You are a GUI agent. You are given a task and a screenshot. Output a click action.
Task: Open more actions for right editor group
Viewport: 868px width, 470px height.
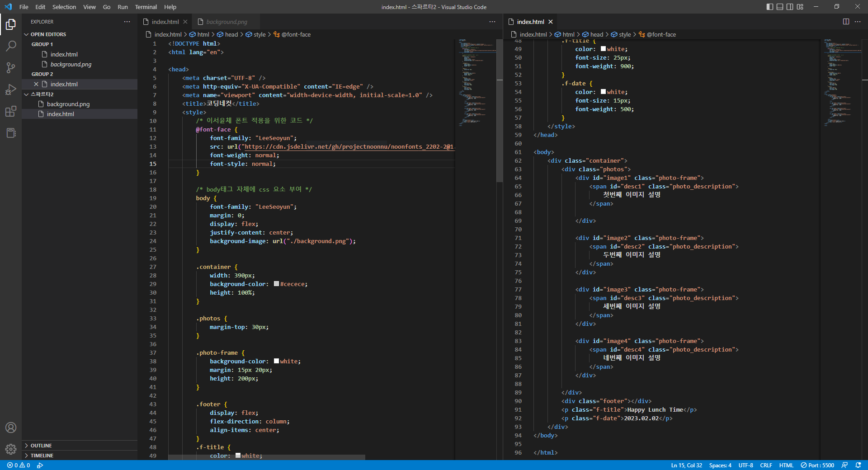(858, 22)
